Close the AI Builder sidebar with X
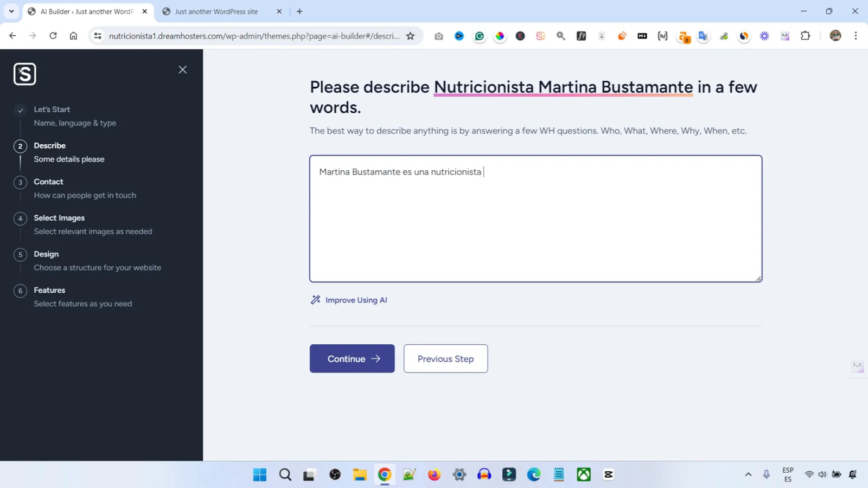The width and height of the screenshot is (868, 488). (183, 70)
